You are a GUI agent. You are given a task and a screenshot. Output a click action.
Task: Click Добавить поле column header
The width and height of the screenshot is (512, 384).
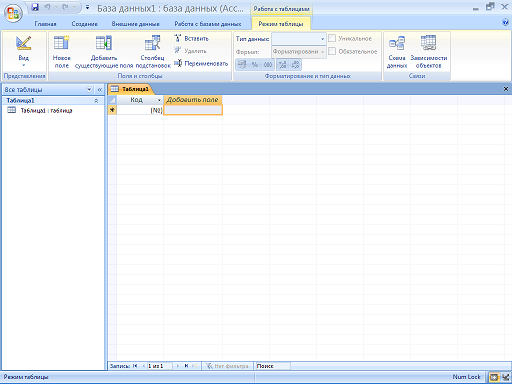tap(193, 100)
